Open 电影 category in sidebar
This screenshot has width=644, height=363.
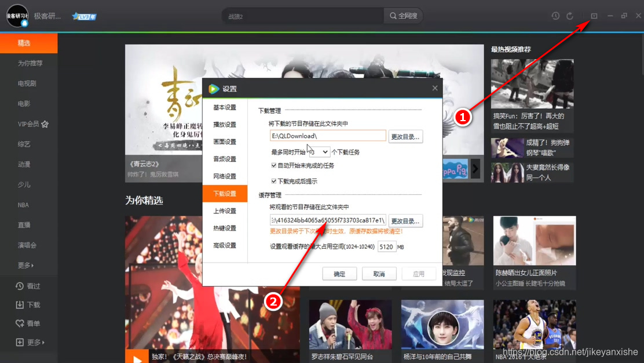coord(24,104)
